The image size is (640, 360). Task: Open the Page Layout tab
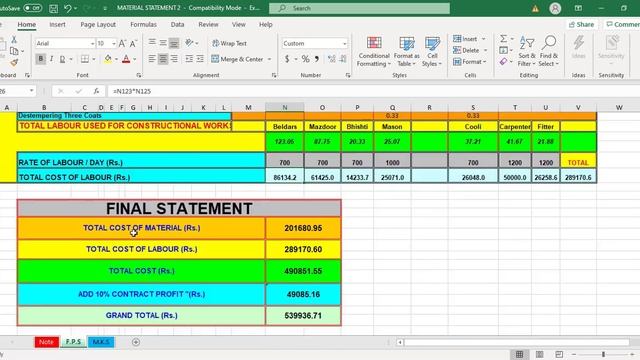click(x=98, y=24)
